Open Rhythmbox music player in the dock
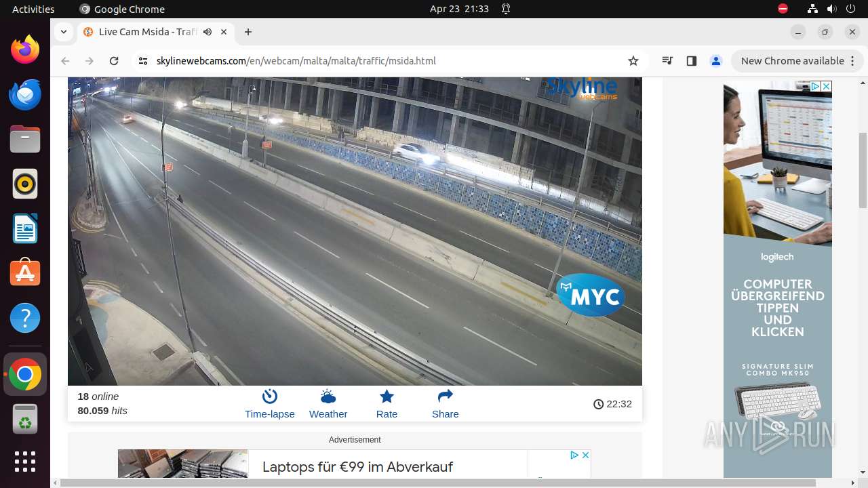This screenshot has height=488, width=868. point(25,184)
